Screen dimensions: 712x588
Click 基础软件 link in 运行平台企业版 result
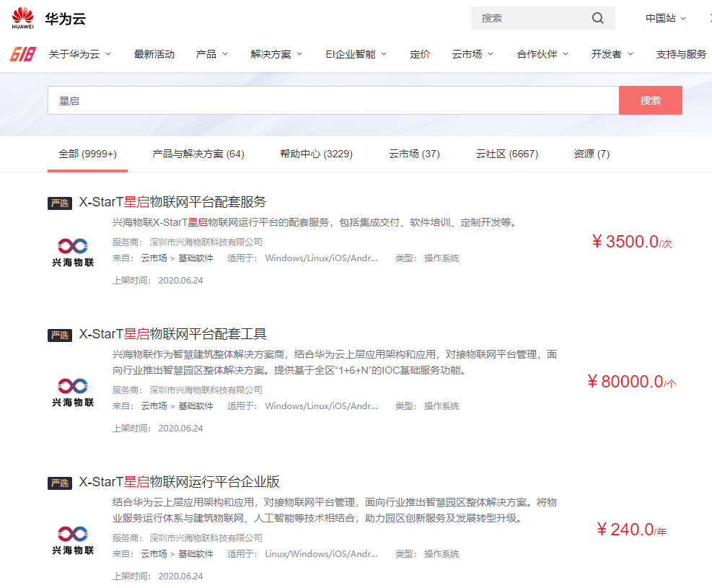[x=195, y=554]
